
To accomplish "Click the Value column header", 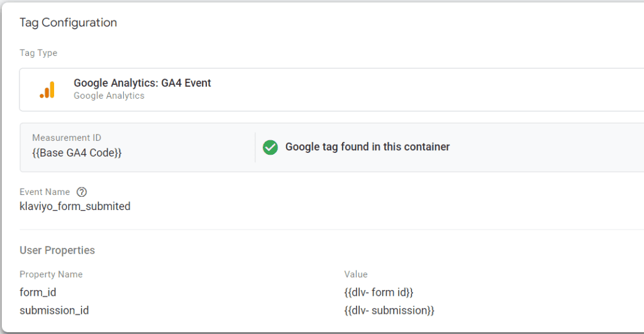I will 356,274.
